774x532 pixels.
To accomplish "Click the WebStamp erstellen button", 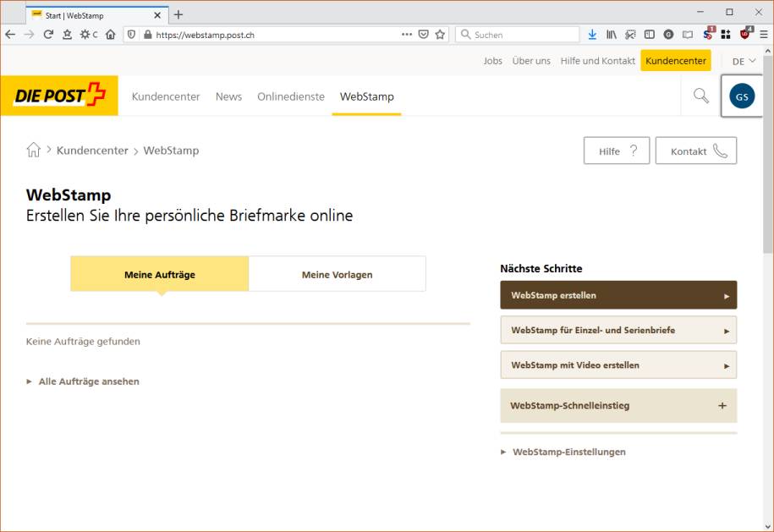I will [x=618, y=294].
